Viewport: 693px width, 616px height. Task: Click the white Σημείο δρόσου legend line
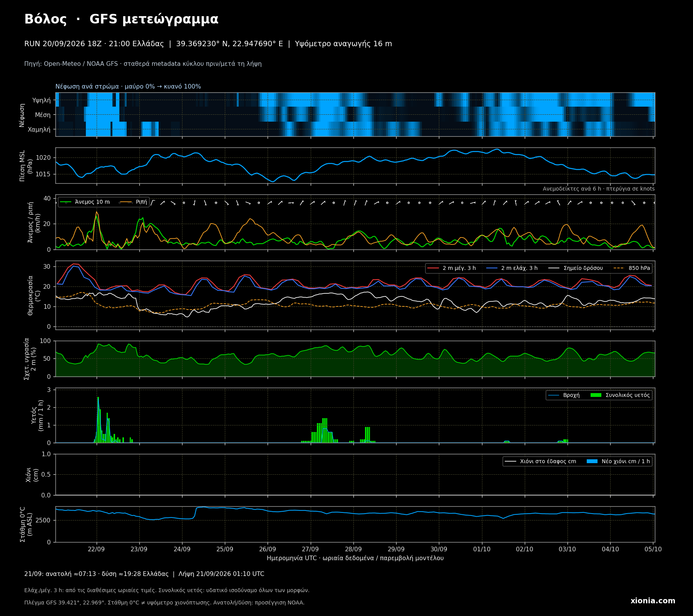554,268
